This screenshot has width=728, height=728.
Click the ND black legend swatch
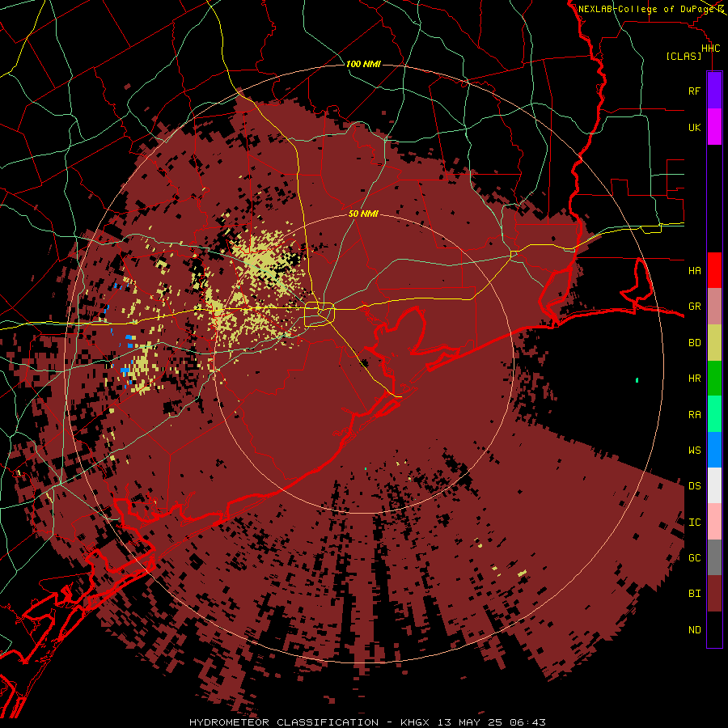coord(714,629)
